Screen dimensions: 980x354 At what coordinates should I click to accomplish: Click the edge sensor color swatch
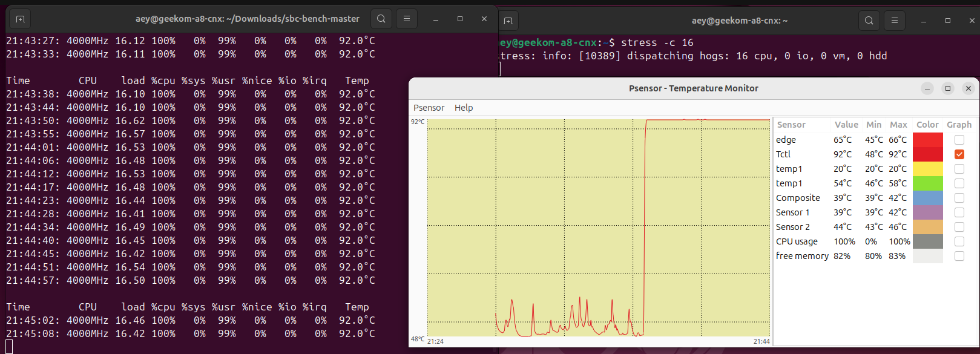pyautogui.click(x=928, y=140)
